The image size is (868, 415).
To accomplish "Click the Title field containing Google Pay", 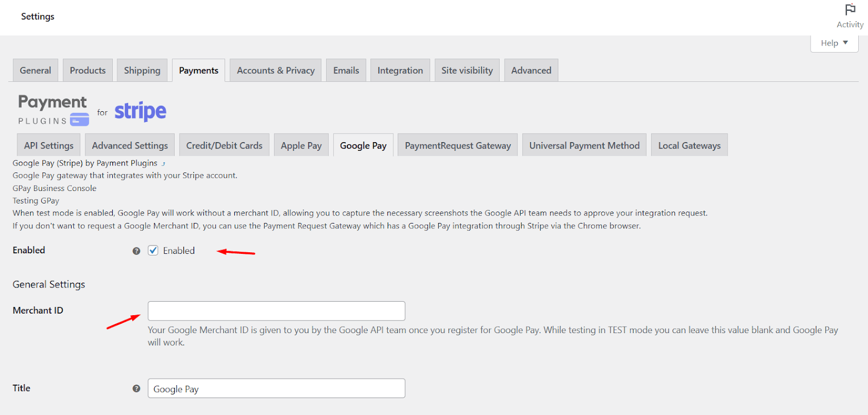I will coord(276,388).
